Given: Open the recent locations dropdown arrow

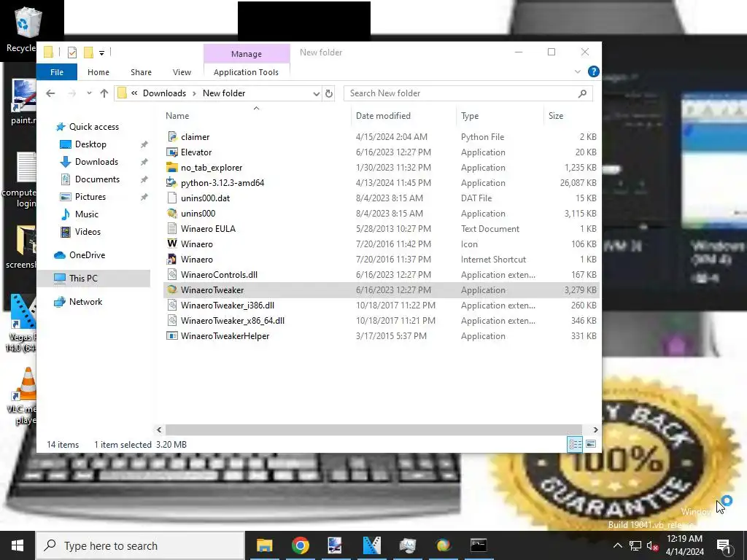Looking at the screenshot, I should (89, 93).
